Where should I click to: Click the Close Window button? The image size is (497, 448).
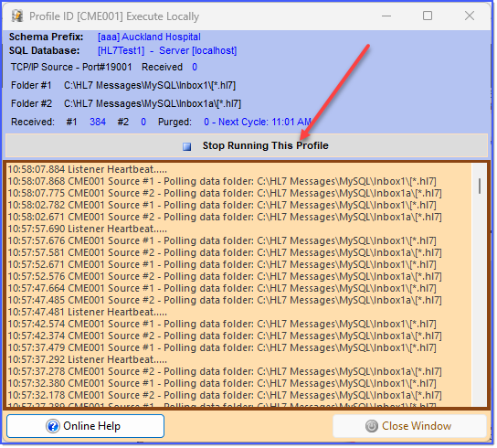coord(409,426)
